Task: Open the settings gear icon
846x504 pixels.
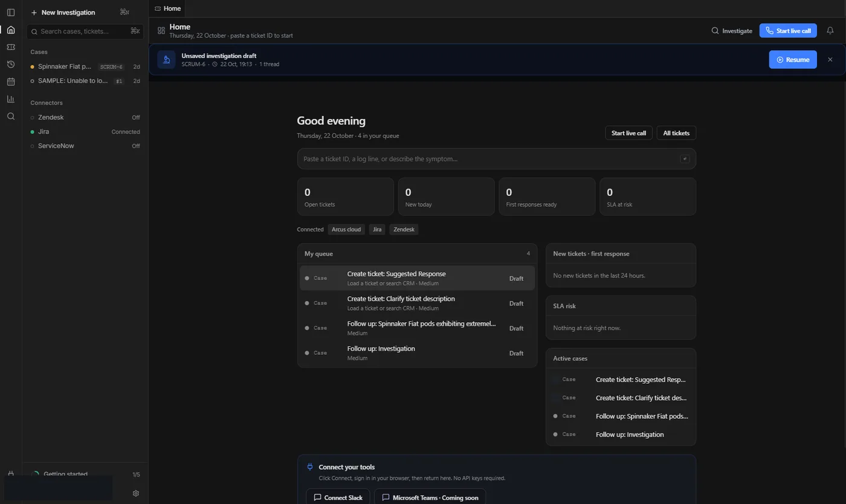Action: coord(136,493)
